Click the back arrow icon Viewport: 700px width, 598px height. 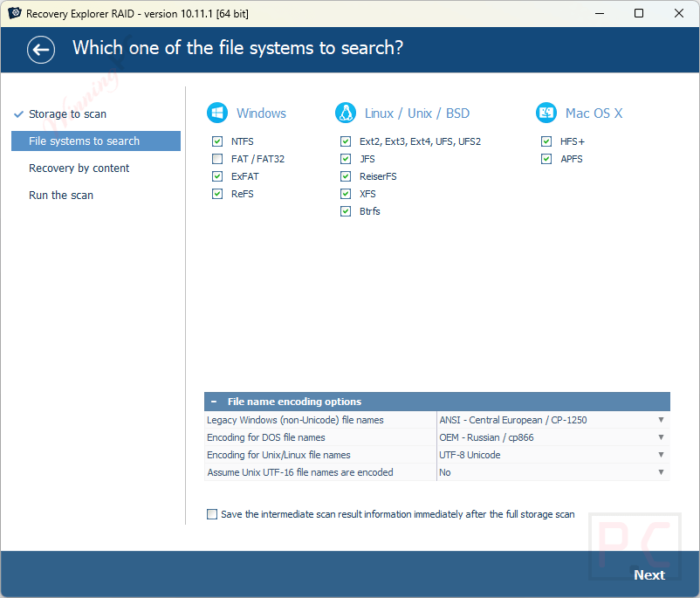pyautogui.click(x=41, y=50)
